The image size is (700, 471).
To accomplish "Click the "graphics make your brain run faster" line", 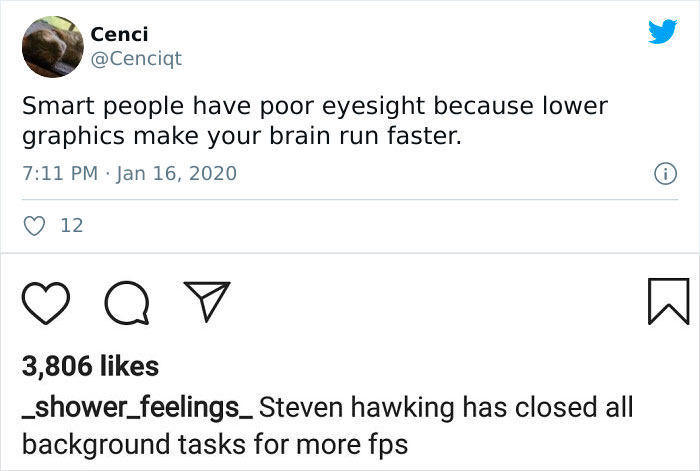I will (x=241, y=136).
